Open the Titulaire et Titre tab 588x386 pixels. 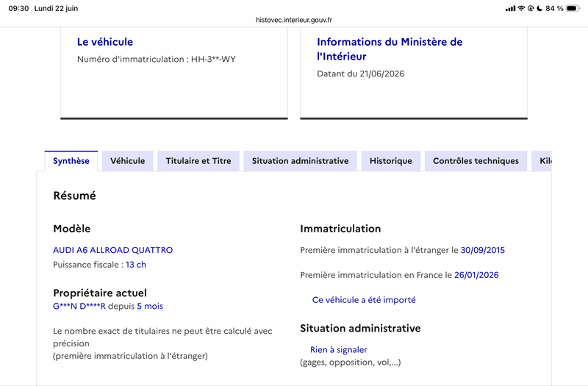198,161
